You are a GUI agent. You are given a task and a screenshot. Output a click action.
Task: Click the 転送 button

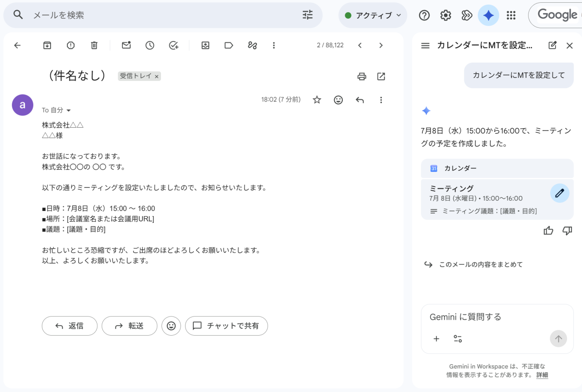pos(130,326)
